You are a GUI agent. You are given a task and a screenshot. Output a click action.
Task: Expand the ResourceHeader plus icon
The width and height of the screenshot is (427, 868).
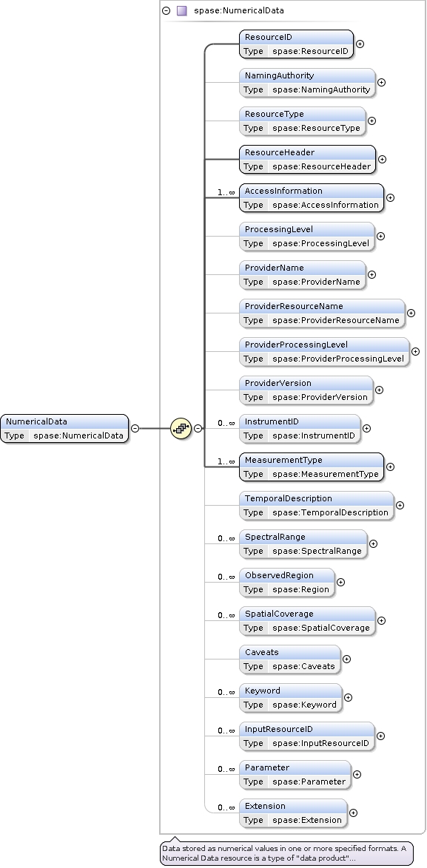point(382,160)
